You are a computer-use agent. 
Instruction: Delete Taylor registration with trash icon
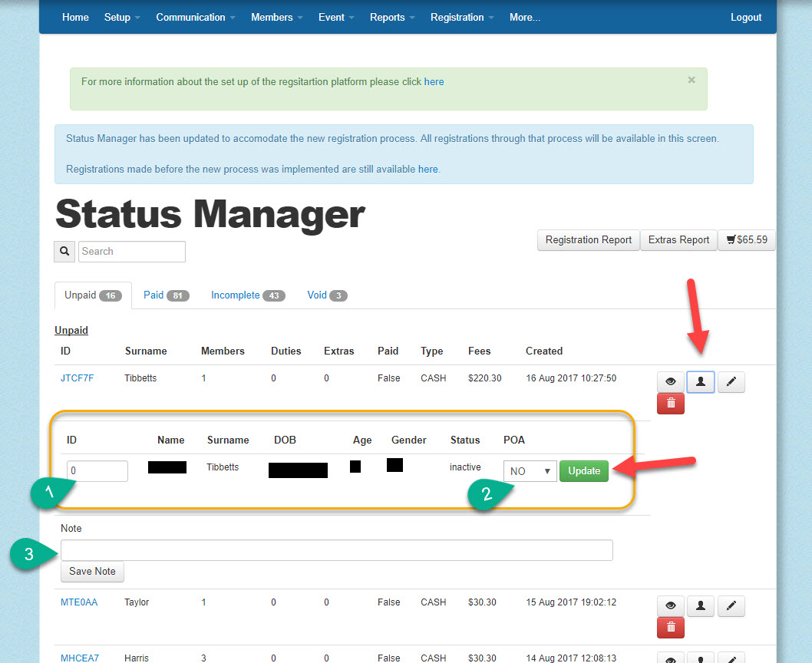(x=670, y=627)
